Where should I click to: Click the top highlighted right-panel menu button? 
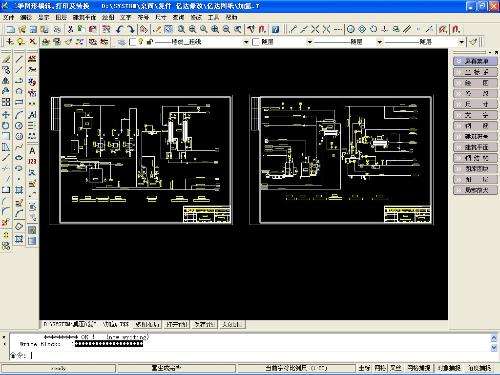(x=476, y=61)
